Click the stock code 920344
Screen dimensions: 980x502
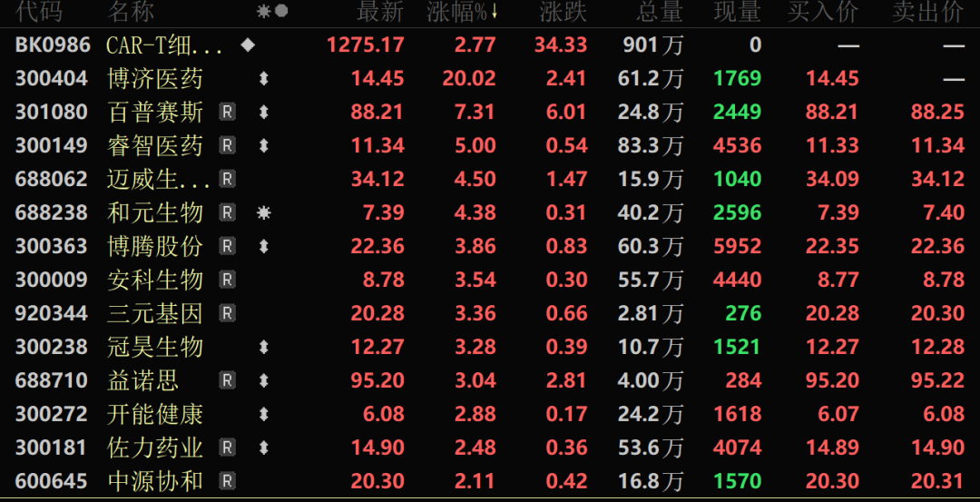[51, 313]
